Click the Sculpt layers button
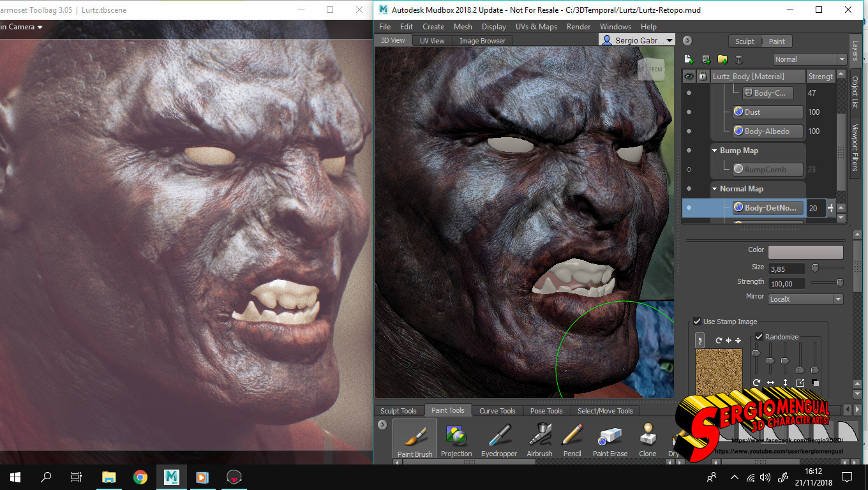 745,41
